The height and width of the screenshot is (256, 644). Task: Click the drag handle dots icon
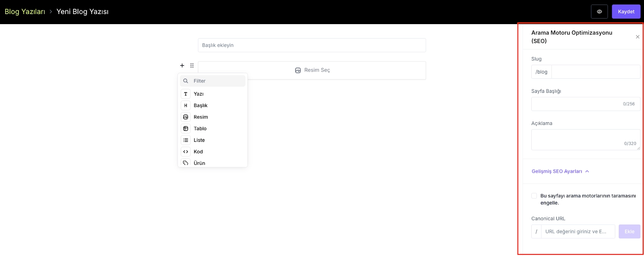pyautogui.click(x=192, y=66)
